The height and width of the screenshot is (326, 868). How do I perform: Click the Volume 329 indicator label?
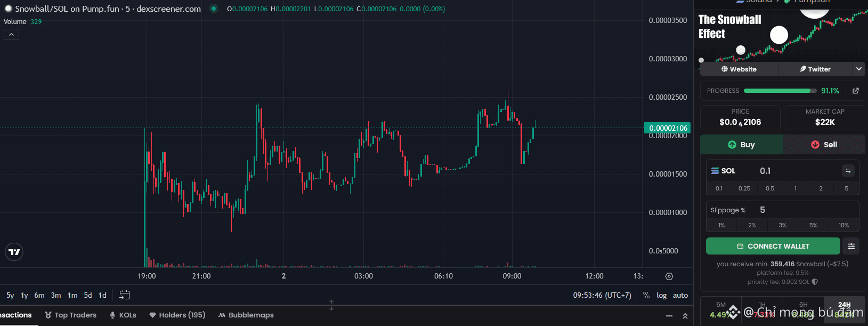click(22, 22)
